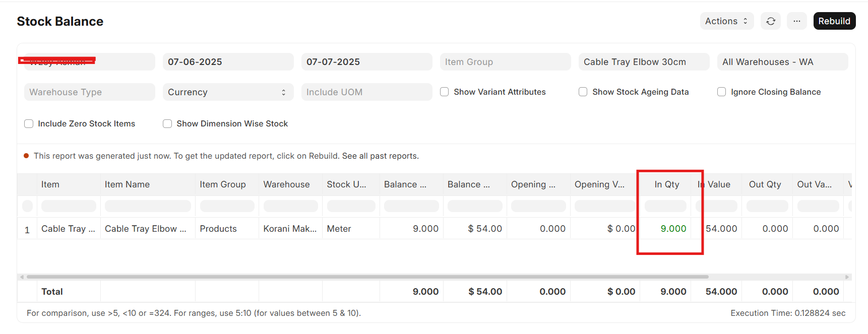Image resolution: width=868 pixels, height=334 pixels.
Task: Enable Show Dimension Wise Stock checkbox
Action: click(x=167, y=123)
